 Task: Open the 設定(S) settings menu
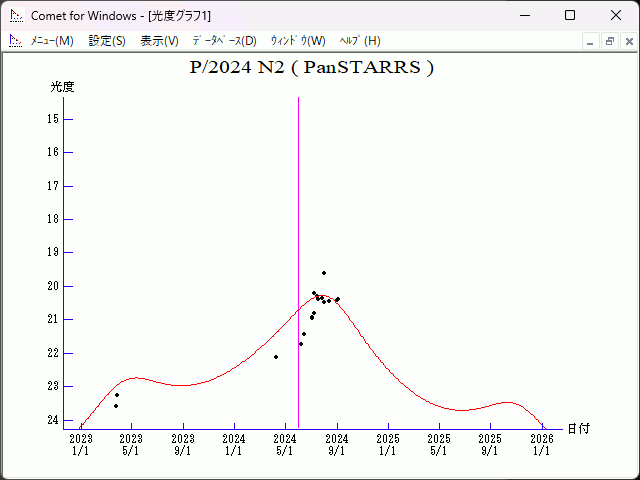(x=107, y=41)
